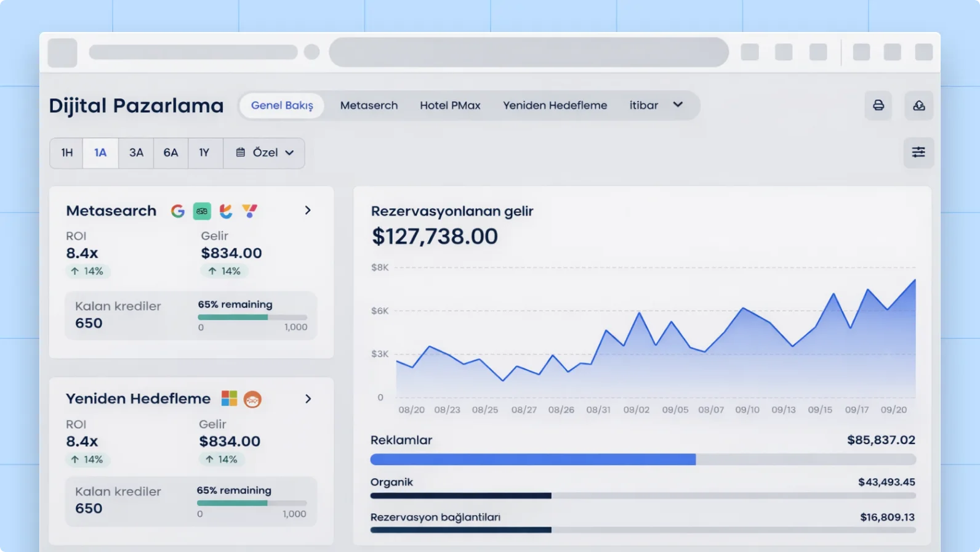Click the orange round icon beside Microsoft logo

point(252,399)
